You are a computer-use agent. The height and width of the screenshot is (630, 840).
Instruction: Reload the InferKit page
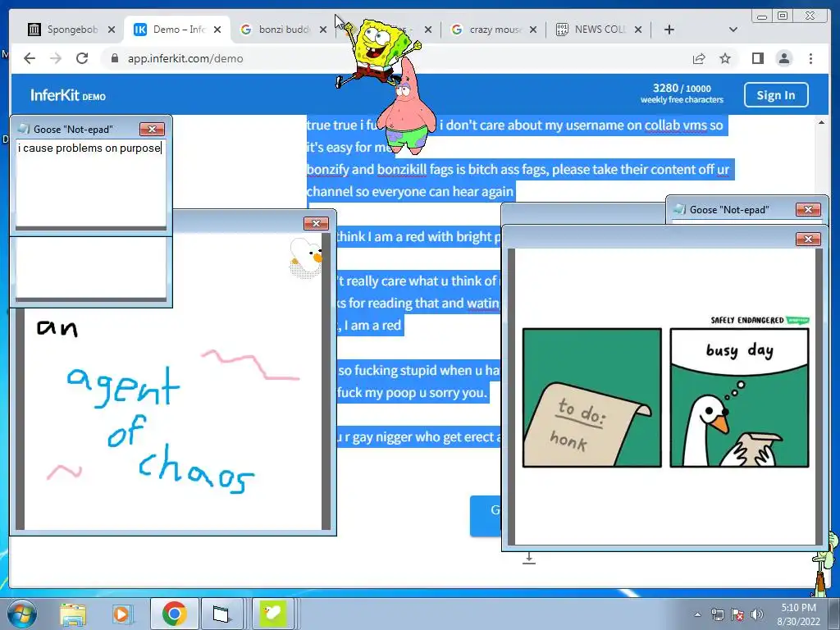[x=82, y=58]
